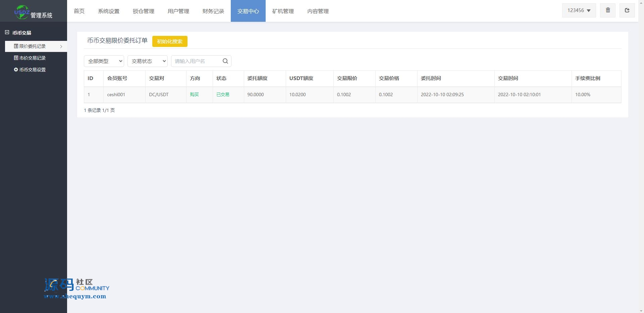Click the 1 条记录 1/1 页 pager text
Screen dimensions: 644x313
[x=99, y=110]
